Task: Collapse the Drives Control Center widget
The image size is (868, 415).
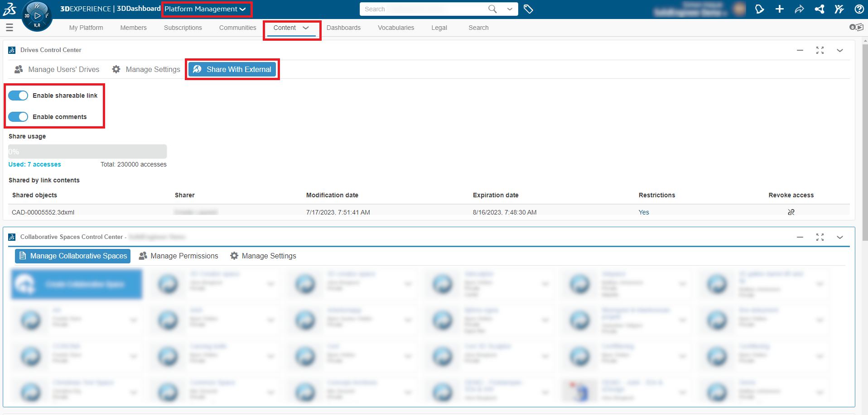Action: 800,50
